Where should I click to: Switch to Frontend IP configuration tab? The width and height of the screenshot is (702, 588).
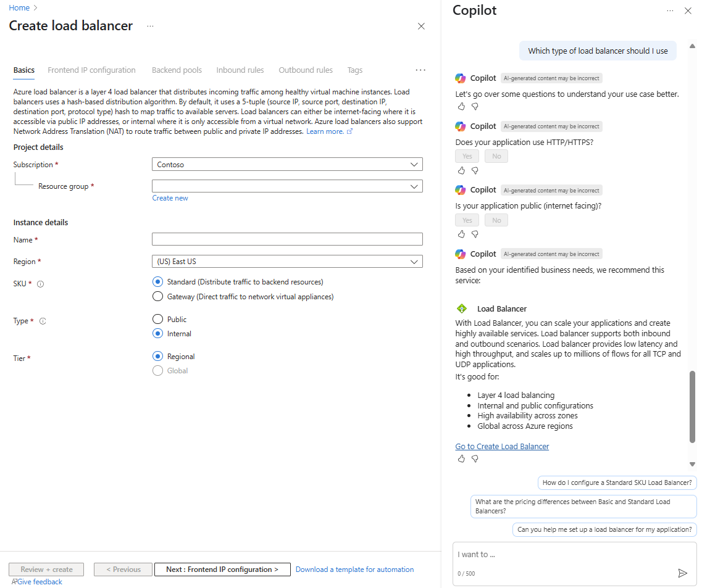coord(91,70)
